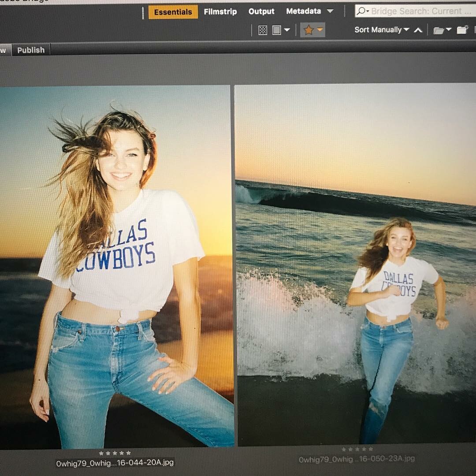Viewport: 476px width, 476px height.
Task: Click the second checkerboard thumbnail options icon
Action: pos(276,30)
